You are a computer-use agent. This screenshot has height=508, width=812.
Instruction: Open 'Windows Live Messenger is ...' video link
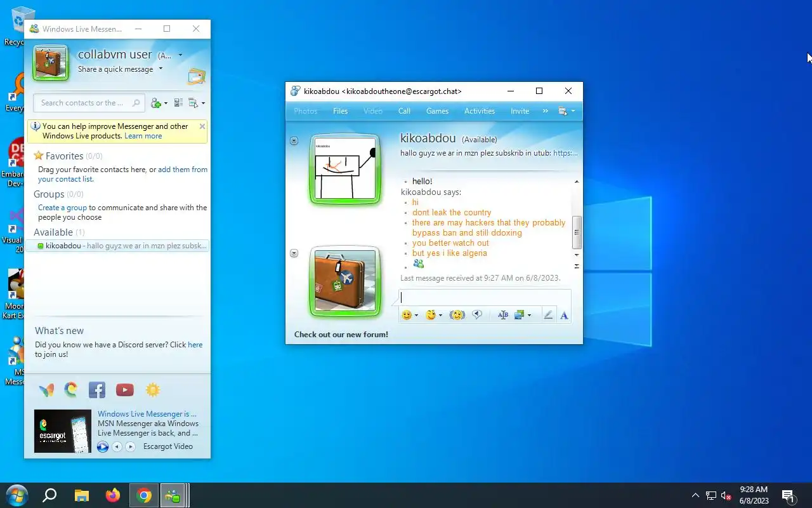click(x=147, y=414)
